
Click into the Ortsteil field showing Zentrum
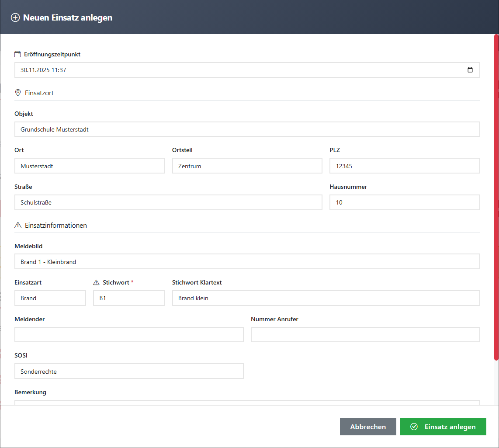247,166
